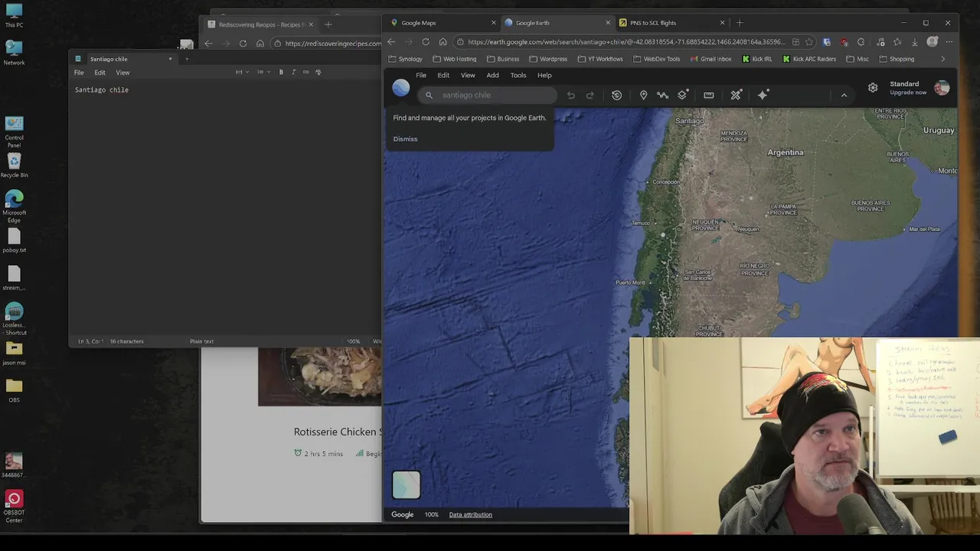This screenshot has height=551, width=980.
Task: Open the browser downloads icon
Action: 914,42
